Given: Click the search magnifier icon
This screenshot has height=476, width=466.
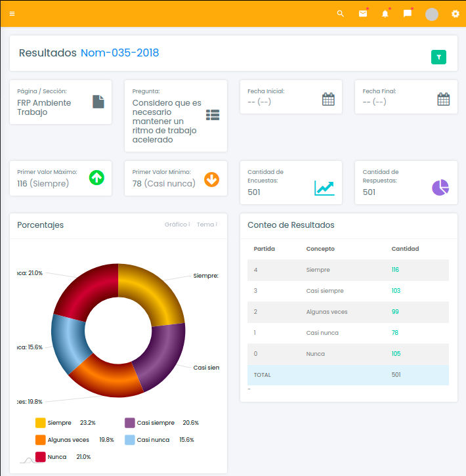Looking at the screenshot, I should click(340, 14).
